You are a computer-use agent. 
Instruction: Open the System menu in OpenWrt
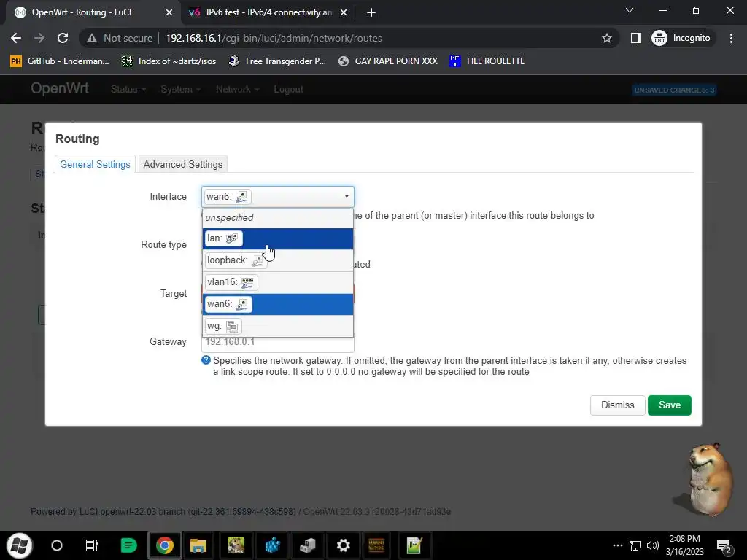[x=180, y=90]
